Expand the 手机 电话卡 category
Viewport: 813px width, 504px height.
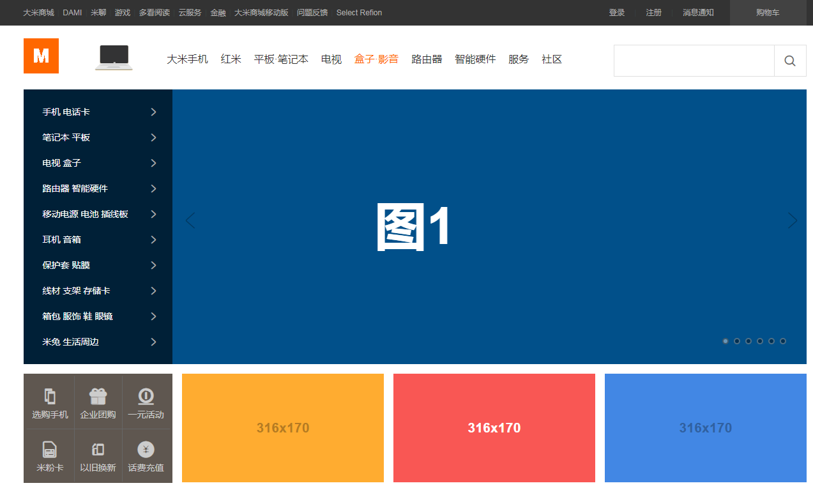(98, 112)
